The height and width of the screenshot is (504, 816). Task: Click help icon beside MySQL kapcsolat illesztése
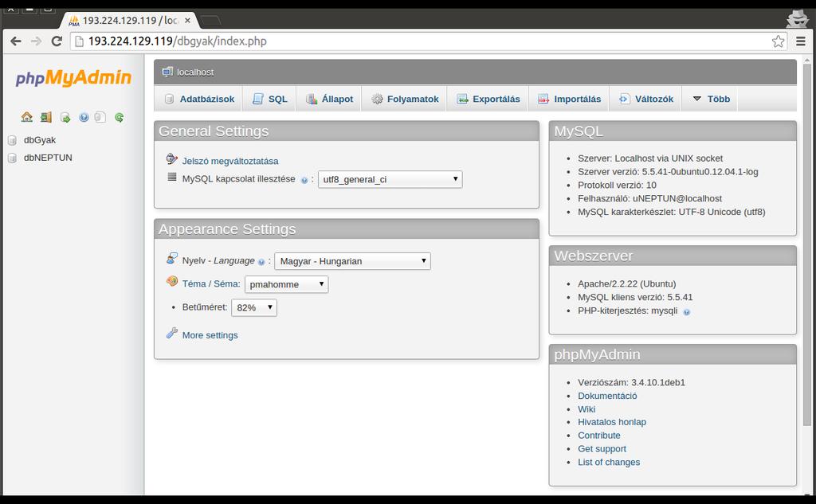[304, 181]
